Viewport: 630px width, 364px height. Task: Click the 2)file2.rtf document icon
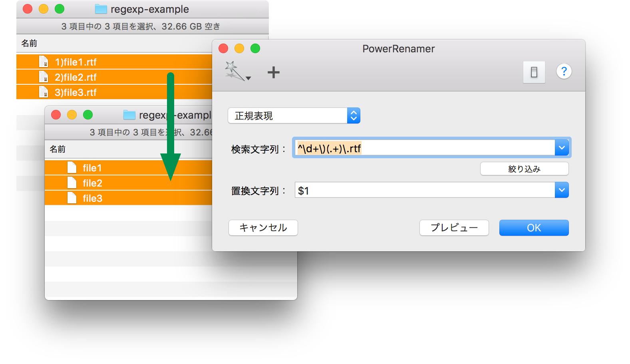coord(44,77)
